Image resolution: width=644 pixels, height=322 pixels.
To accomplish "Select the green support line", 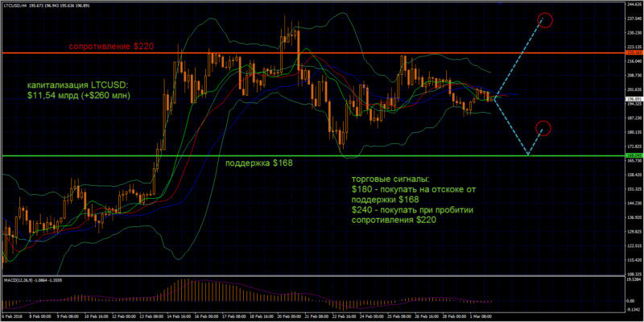I will coord(242,155).
